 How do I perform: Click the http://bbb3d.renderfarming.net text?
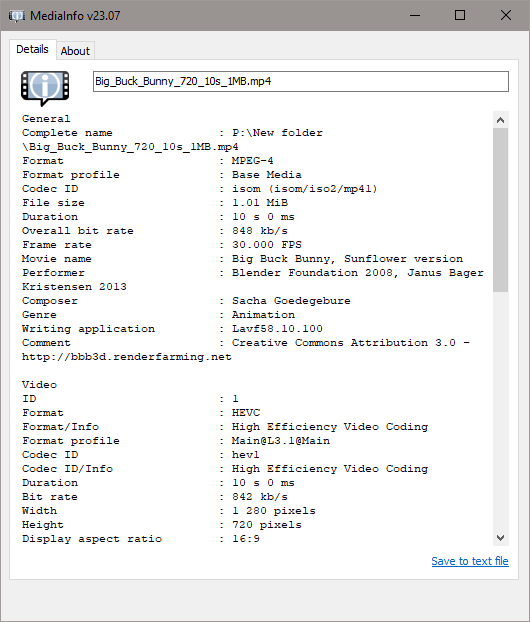pyautogui.click(x=127, y=357)
